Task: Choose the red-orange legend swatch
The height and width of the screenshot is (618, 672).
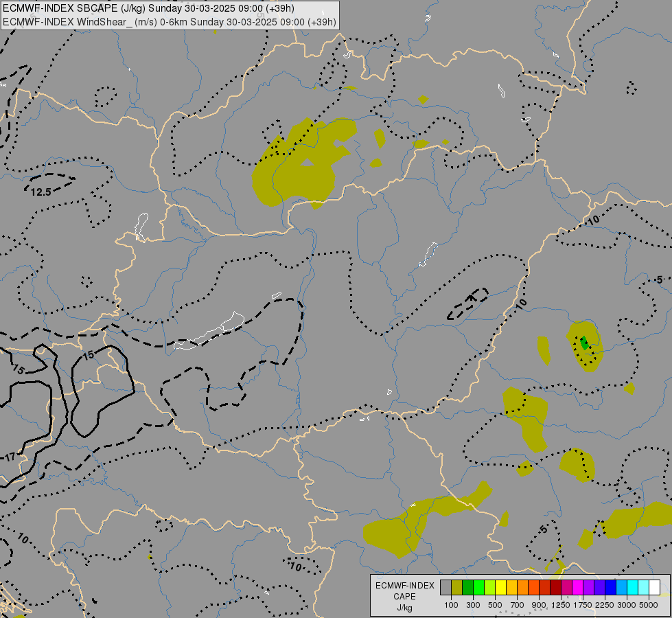Action: point(533,588)
